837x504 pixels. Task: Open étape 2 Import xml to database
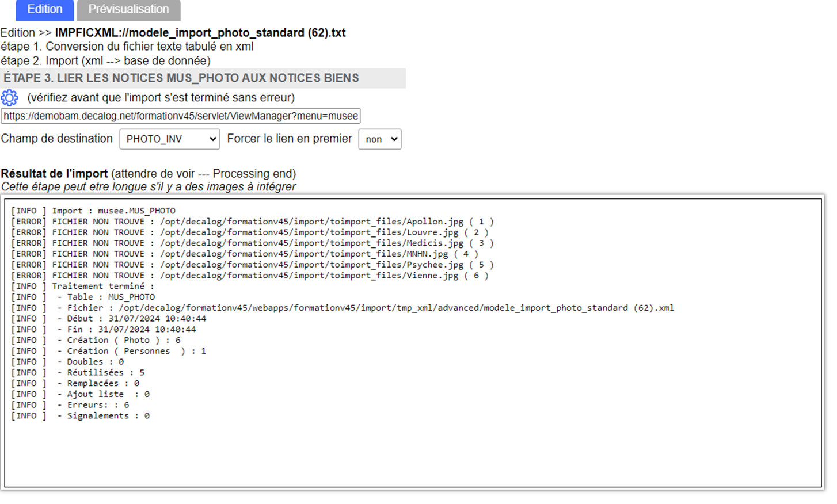tap(106, 61)
